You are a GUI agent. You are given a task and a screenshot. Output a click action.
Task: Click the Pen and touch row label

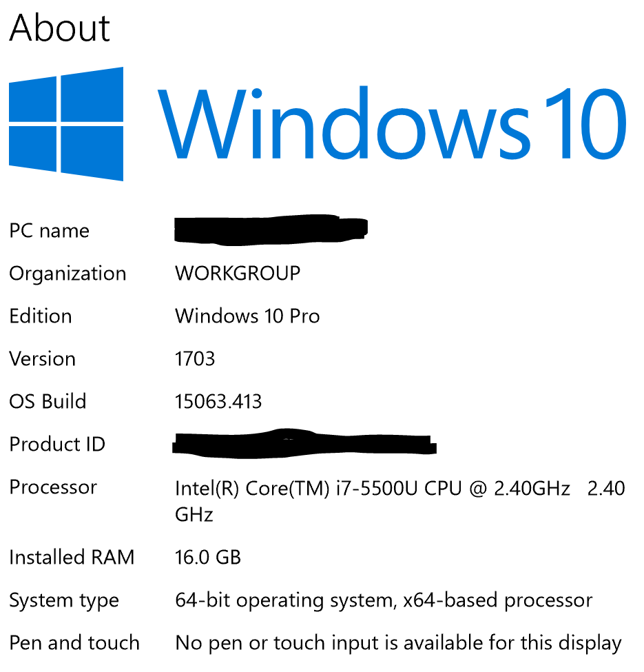pyautogui.click(x=74, y=643)
